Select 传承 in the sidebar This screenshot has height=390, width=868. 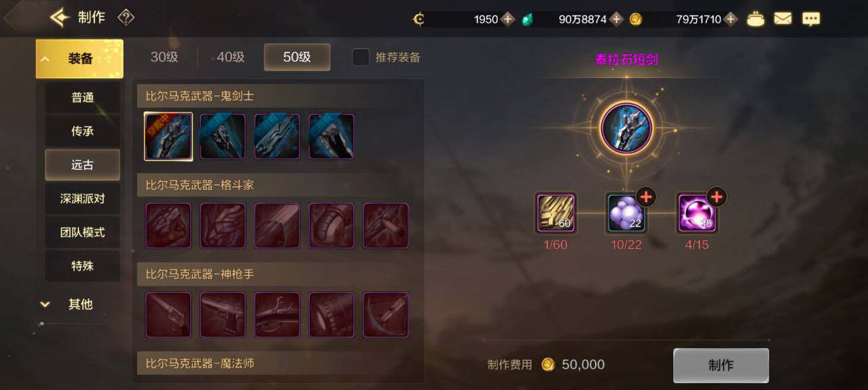[x=83, y=131]
